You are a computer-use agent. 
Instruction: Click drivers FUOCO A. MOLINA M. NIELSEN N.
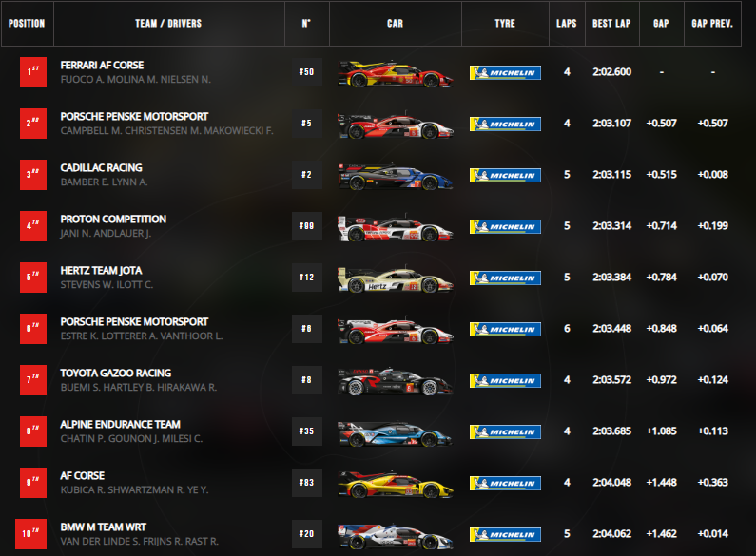pyautogui.click(x=135, y=80)
